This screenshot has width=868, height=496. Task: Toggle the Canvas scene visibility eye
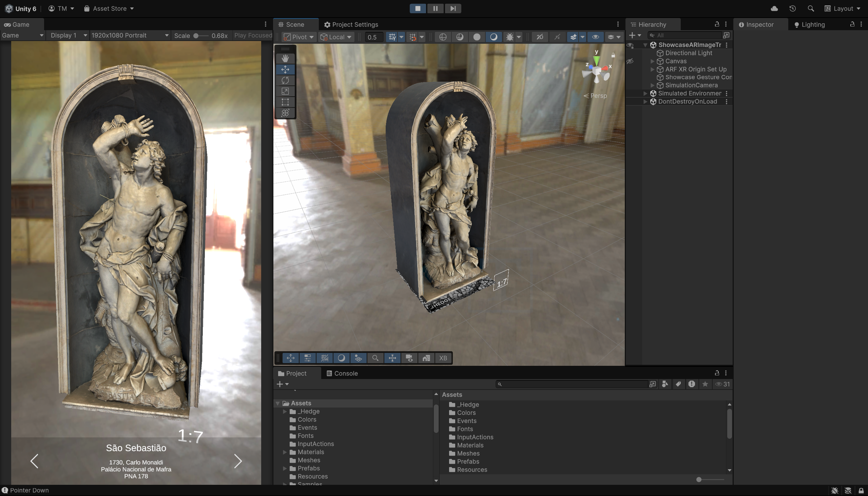tap(630, 61)
